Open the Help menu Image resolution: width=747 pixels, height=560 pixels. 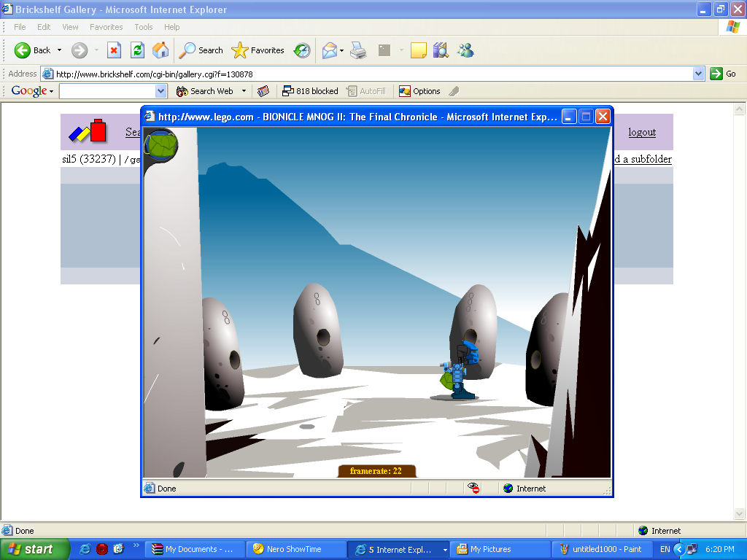tap(172, 27)
